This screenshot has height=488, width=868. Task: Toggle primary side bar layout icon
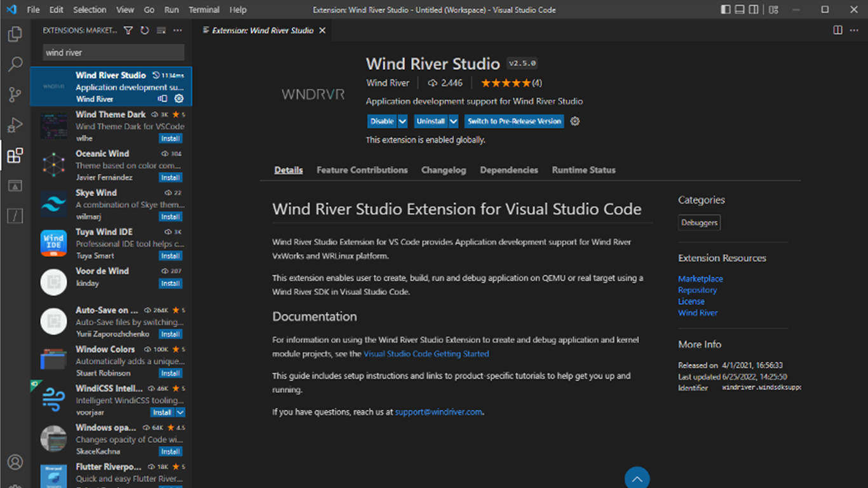click(726, 10)
